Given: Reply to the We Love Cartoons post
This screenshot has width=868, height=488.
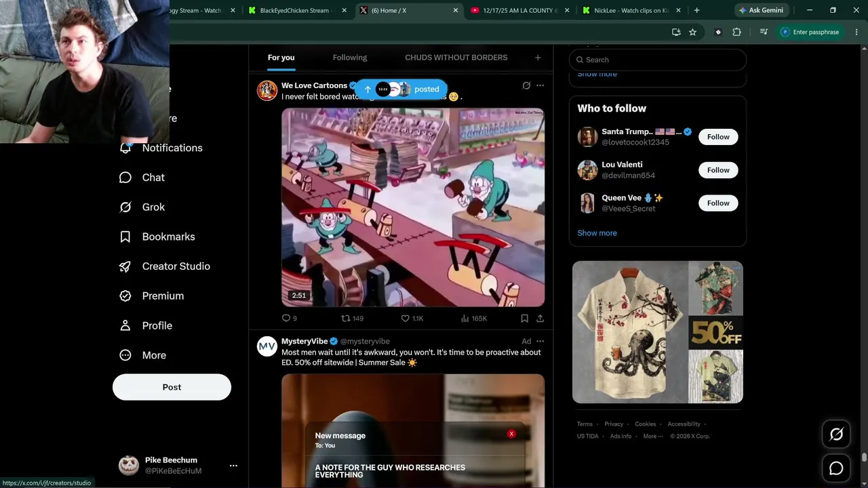Looking at the screenshot, I should [290, 318].
